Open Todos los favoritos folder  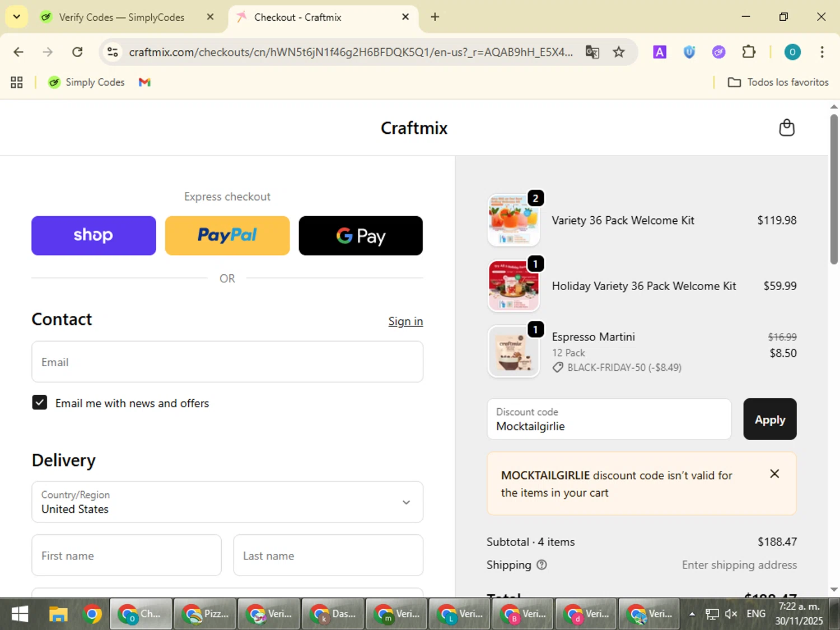coord(778,82)
